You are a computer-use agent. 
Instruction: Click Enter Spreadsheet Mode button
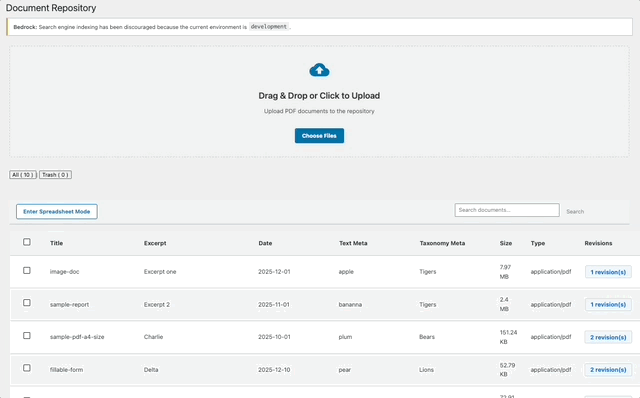pos(57,211)
